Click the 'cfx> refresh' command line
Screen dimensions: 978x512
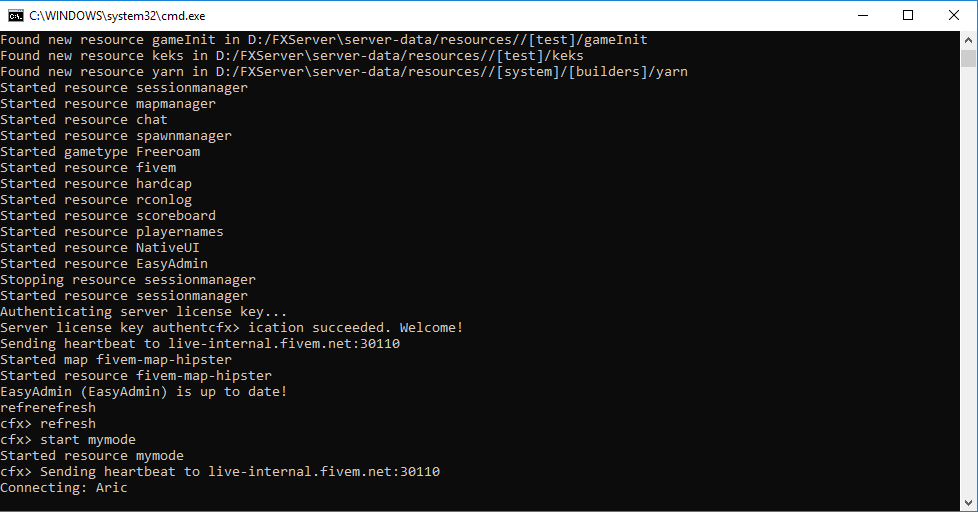tap(48, 424)
